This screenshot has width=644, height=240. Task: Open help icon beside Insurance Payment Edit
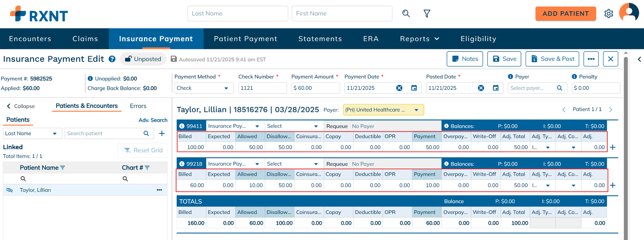click(112, 59)
